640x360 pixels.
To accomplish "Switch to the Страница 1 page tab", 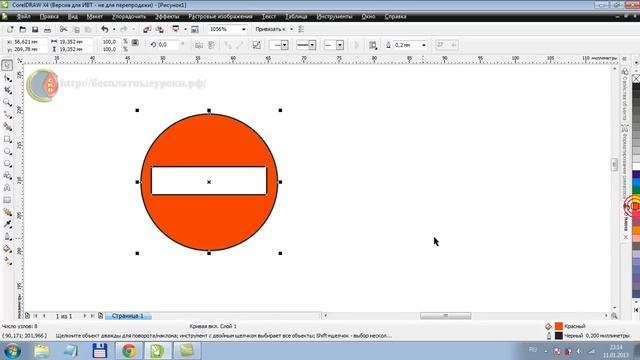I will coord(128,316).
